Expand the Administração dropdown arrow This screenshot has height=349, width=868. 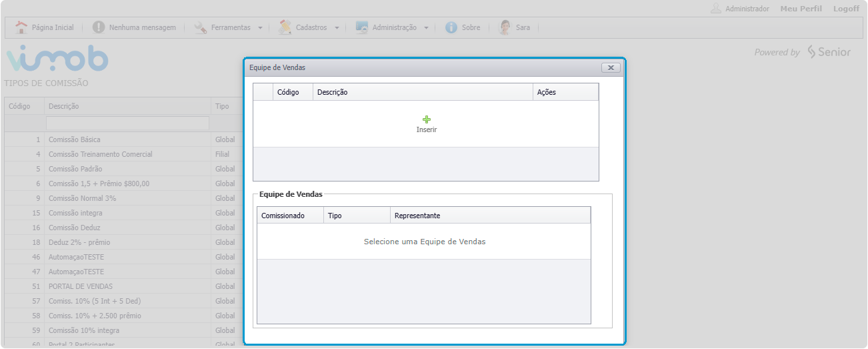426,28
